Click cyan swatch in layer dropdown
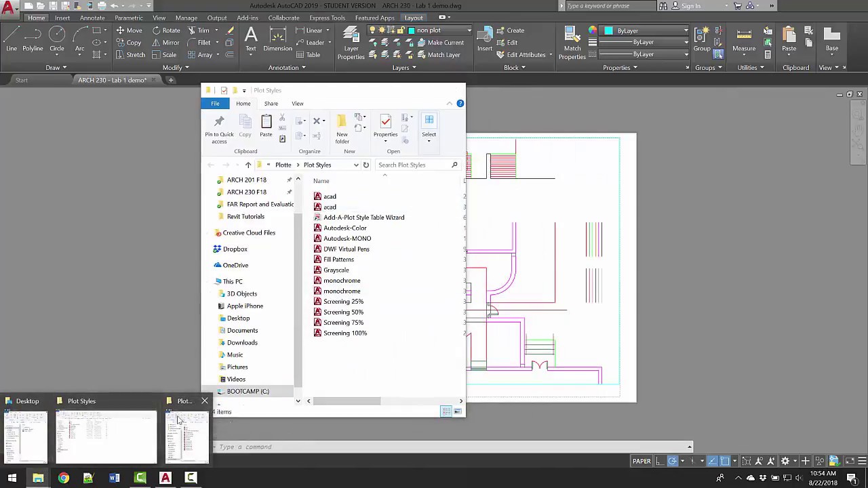This screenshot has height=488, width=868. click(411, 30)
